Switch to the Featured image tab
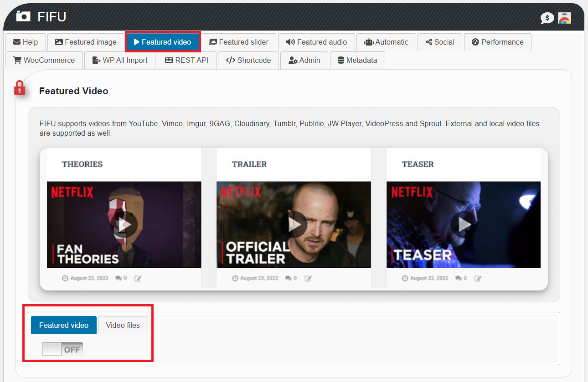The image size is (588, 382). point(86,42)
